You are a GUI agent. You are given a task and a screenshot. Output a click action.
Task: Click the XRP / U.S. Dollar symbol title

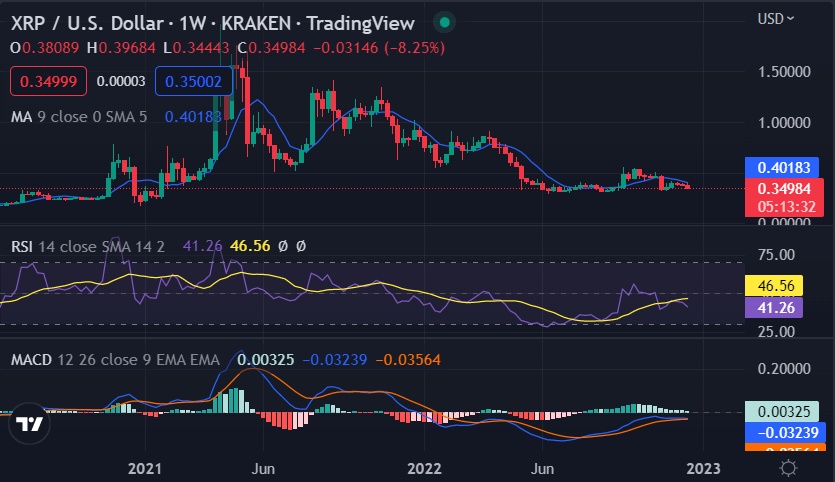pos(87,23)
